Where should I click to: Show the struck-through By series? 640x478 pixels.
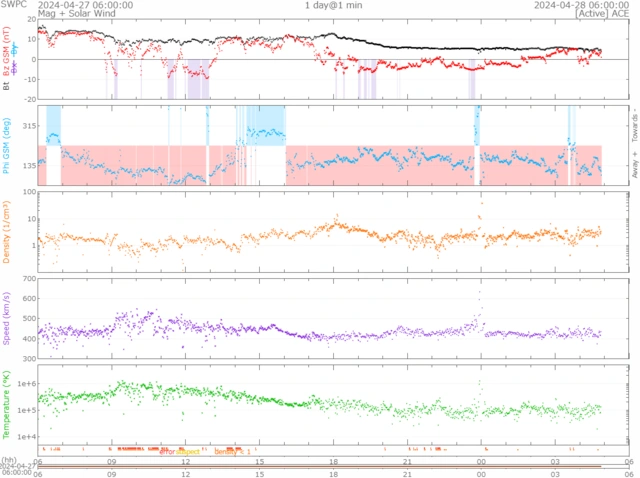(14, 49)
